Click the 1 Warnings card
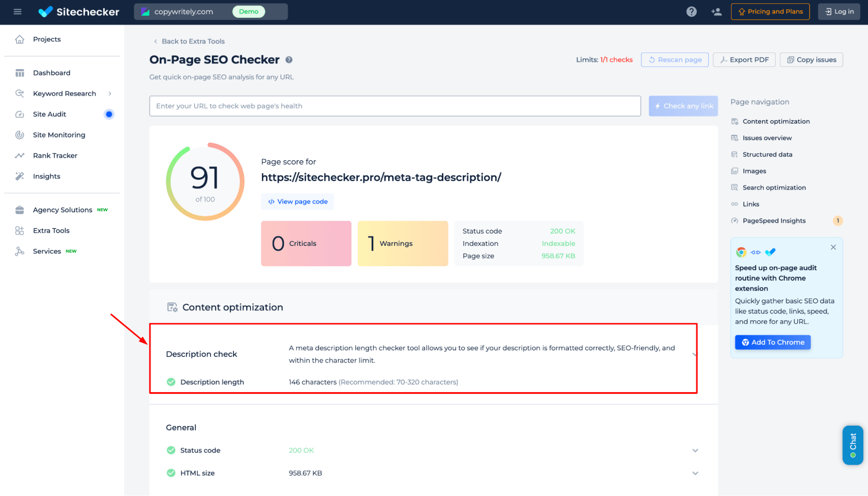The image size is (868, 496). click(403, 244)
